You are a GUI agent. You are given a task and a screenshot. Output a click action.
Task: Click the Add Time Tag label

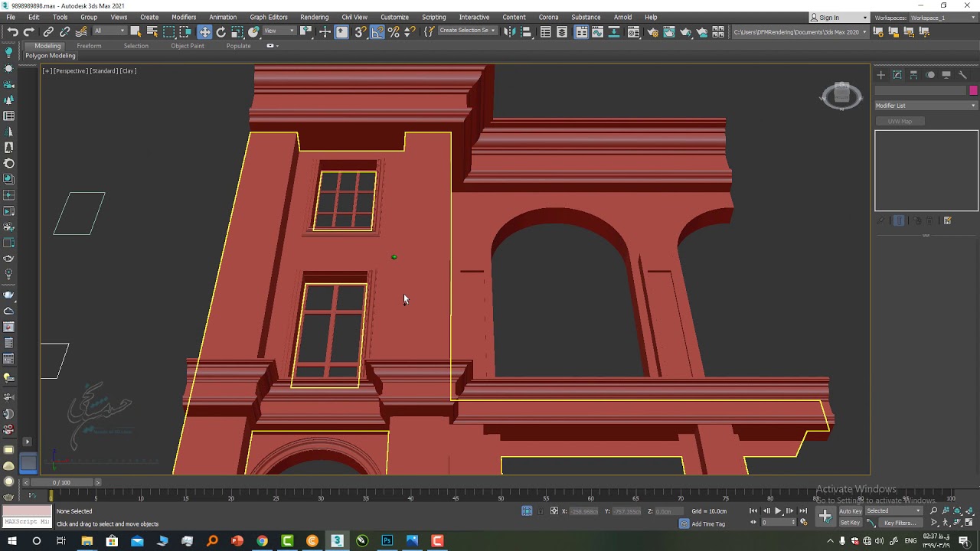[x=708, y=524]
